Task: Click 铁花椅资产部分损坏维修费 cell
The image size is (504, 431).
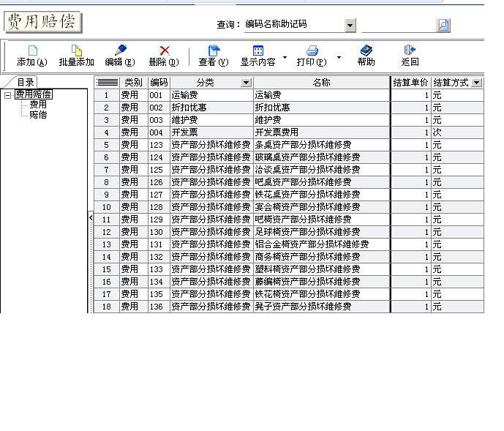Action: click(321, 294)
